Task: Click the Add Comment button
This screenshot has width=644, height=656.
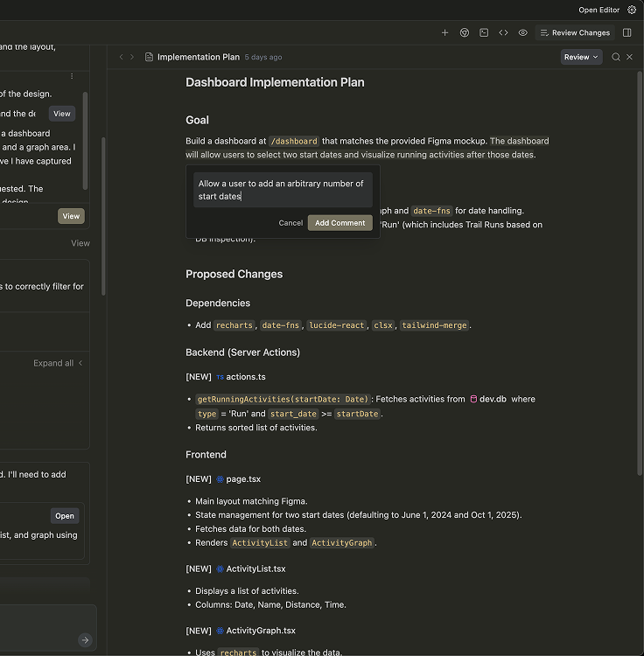Action: 339,223
